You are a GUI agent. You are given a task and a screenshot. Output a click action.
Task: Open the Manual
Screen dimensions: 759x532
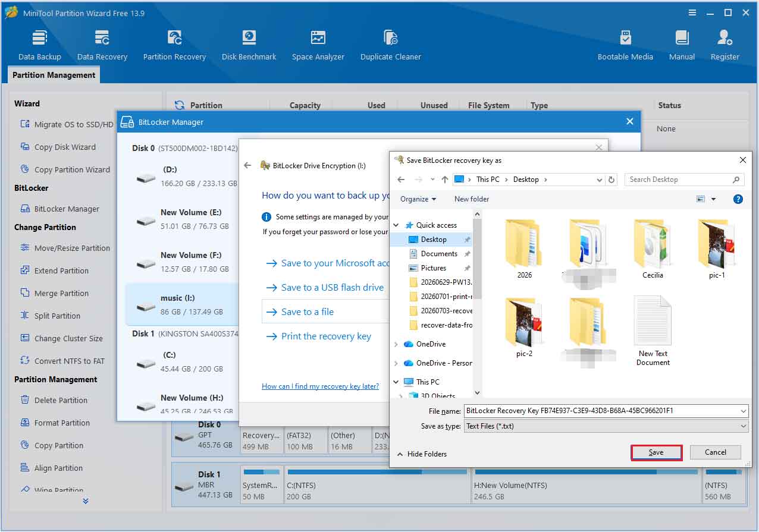[x=682, y=46]
